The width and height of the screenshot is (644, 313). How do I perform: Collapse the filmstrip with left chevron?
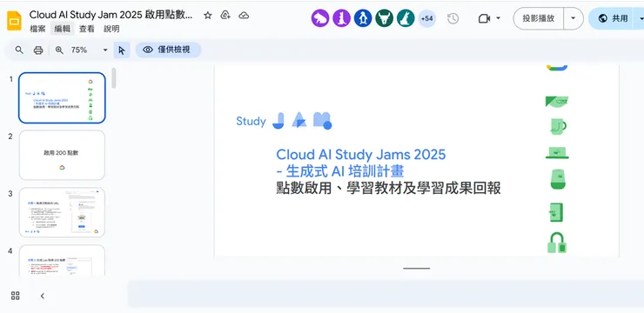tap(43, 296)
